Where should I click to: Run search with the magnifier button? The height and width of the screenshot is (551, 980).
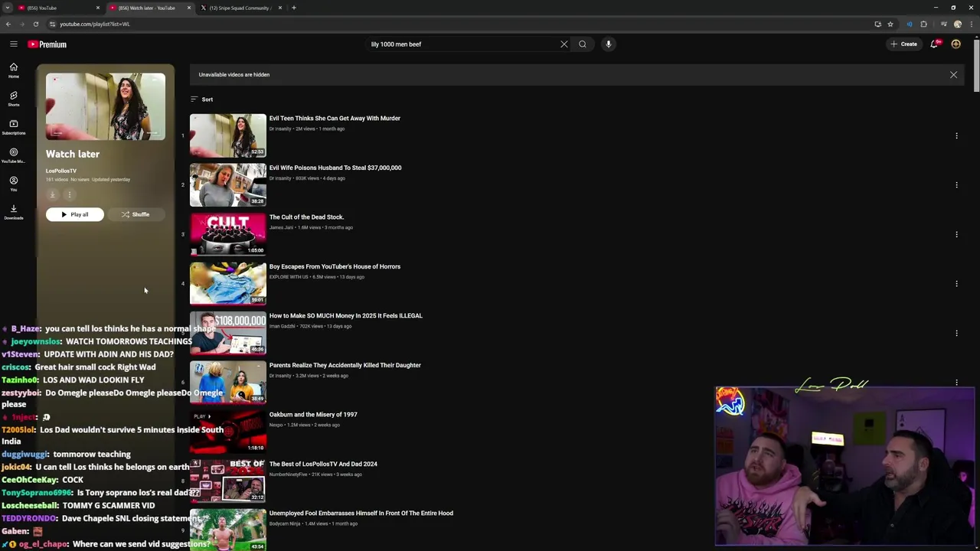coord(583,44)
